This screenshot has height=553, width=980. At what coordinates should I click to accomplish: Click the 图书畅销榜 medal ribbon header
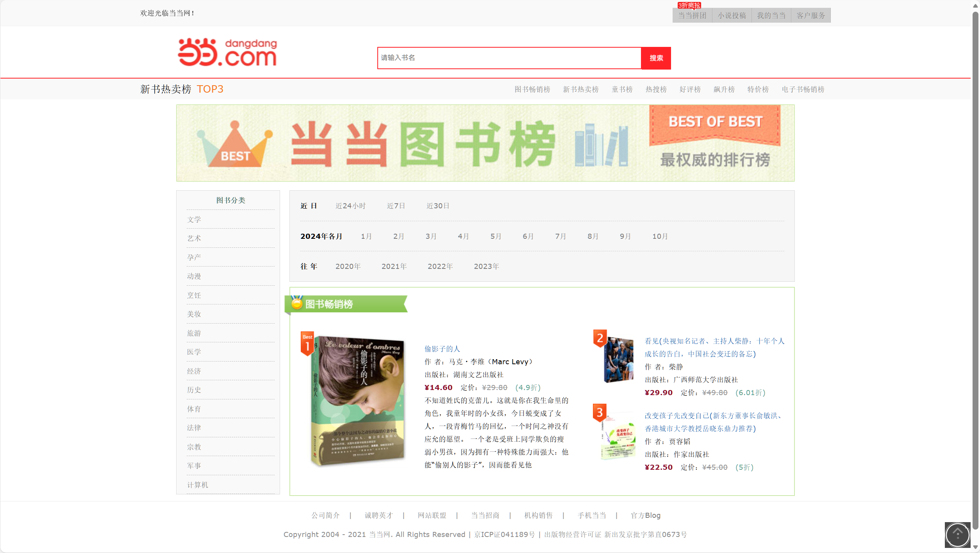[x=346, y=304]
